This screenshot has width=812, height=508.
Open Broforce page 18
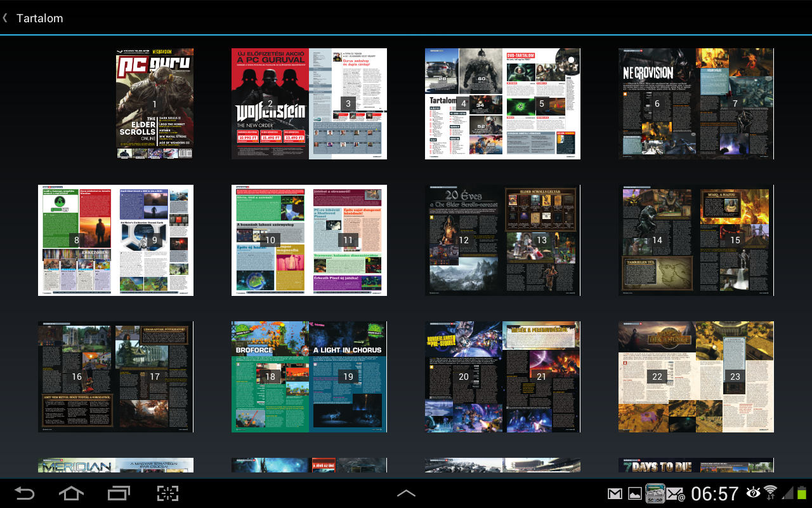click(x=270, y=377)
